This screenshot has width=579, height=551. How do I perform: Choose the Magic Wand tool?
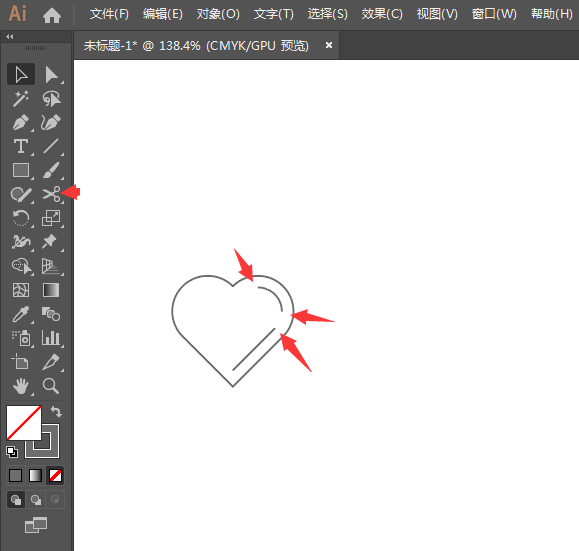21,98
